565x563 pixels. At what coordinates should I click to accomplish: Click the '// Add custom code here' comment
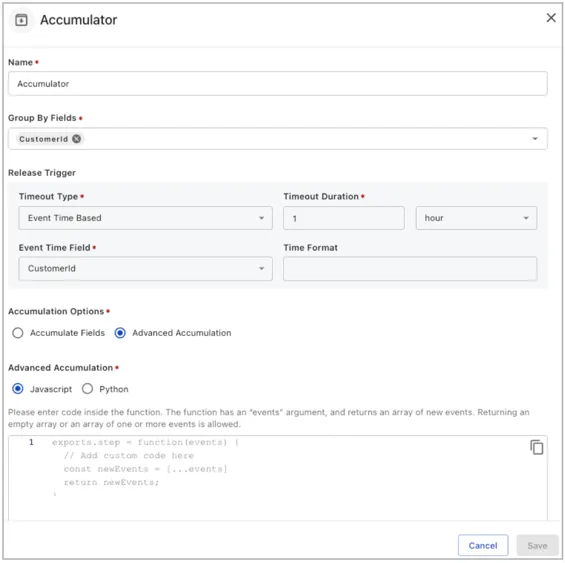[129, 456]
